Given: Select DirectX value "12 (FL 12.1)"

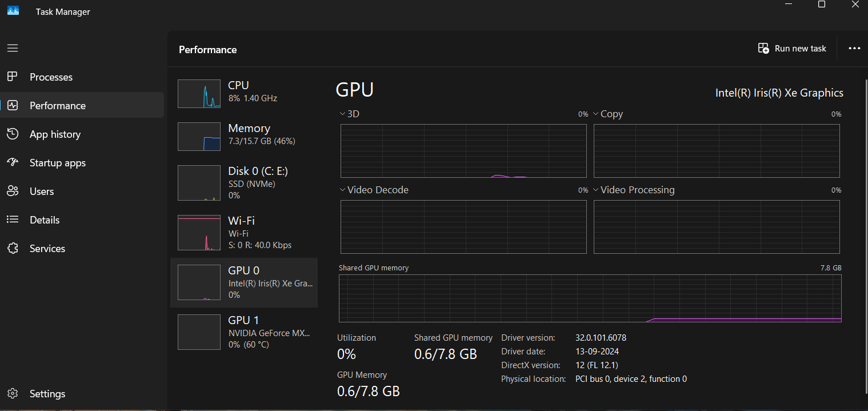Looking at the screenshot, I should click(597, 365).
